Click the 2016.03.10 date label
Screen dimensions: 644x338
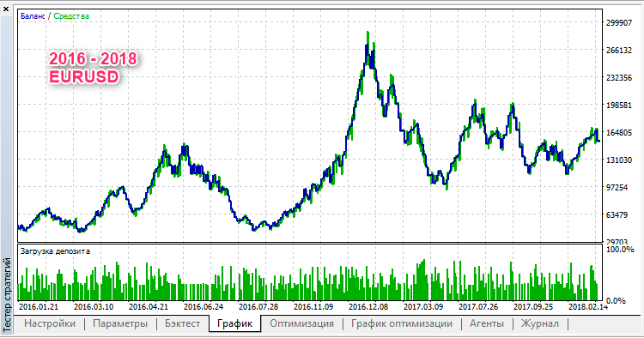94,307
